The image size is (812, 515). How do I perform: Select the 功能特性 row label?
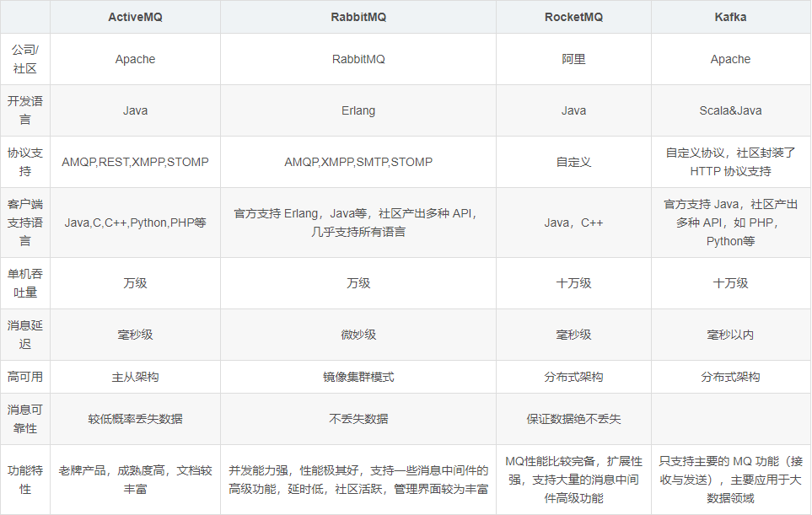click(x=24, y=480)
